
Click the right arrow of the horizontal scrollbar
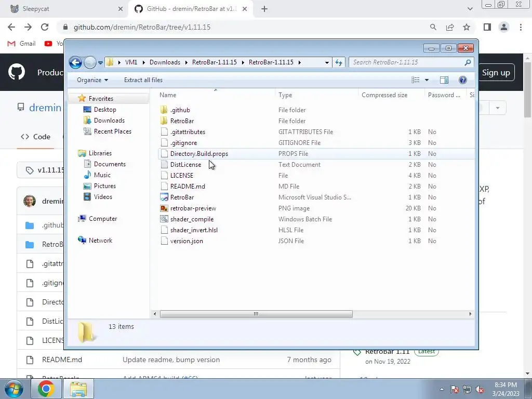tap(470, 314)
